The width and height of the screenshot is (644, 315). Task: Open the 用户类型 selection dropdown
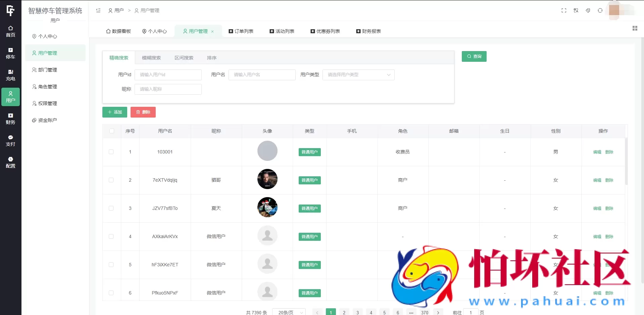pos(358,75)
